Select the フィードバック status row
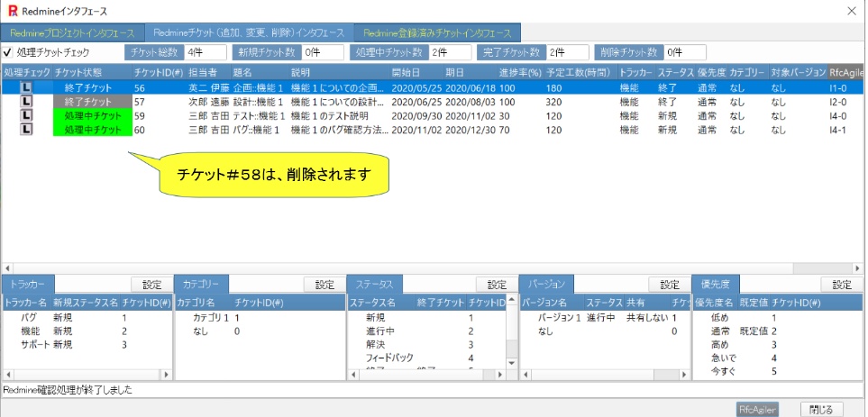Viewport: 868px width, 417px height. coord(426,358)
